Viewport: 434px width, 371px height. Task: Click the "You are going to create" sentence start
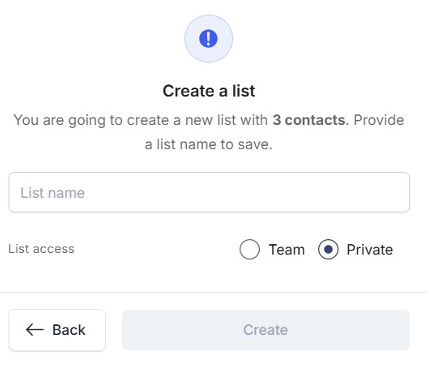(91, 120)
